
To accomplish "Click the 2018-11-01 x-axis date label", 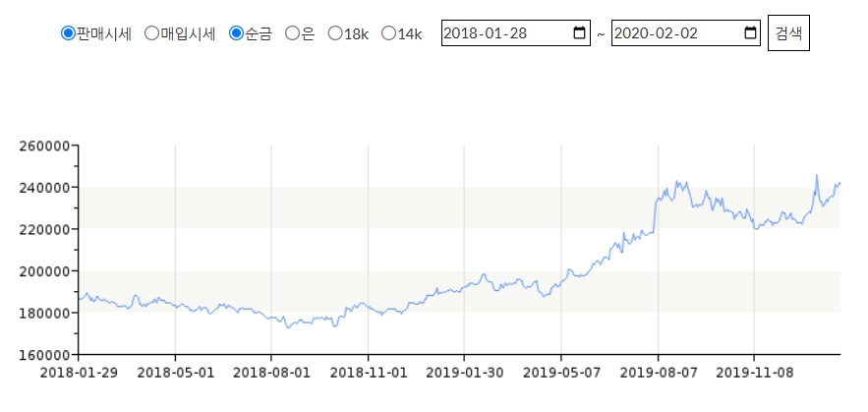I will click(369, 373).
